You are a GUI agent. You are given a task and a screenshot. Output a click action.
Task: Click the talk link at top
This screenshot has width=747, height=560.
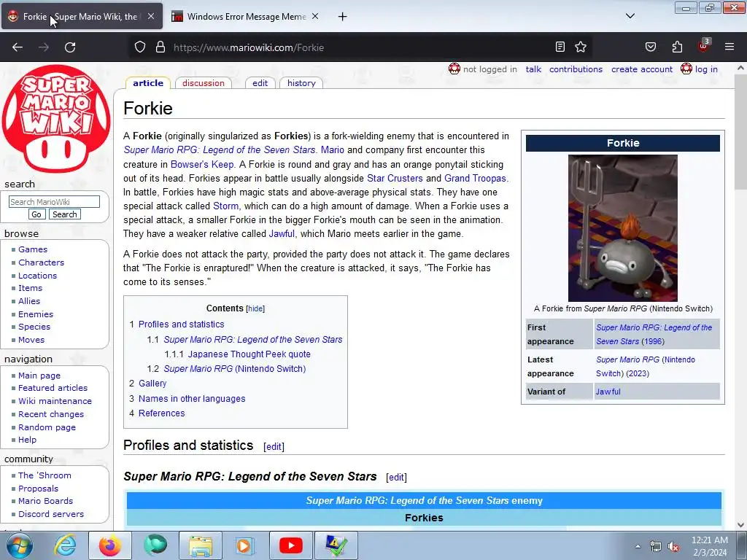click(x=533, y=69)
